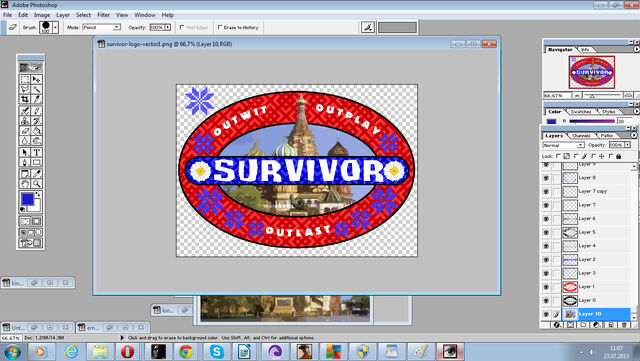Select the Notes tool
Image resolution: width=640 pixels, height=361 pixels.
(25, 174)
